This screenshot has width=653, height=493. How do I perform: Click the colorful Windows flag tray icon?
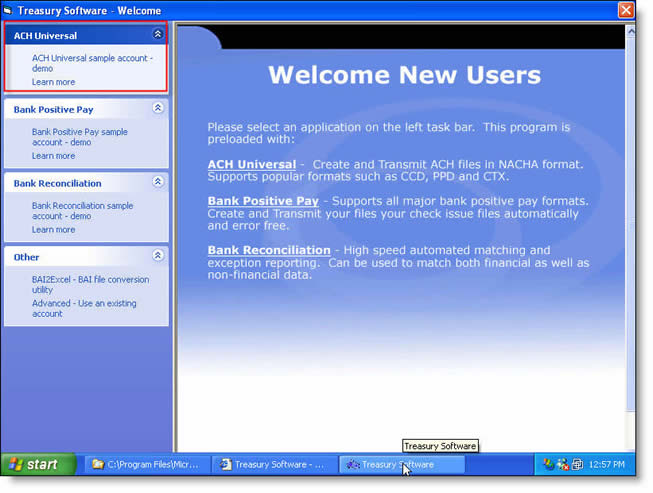point(548,464)
